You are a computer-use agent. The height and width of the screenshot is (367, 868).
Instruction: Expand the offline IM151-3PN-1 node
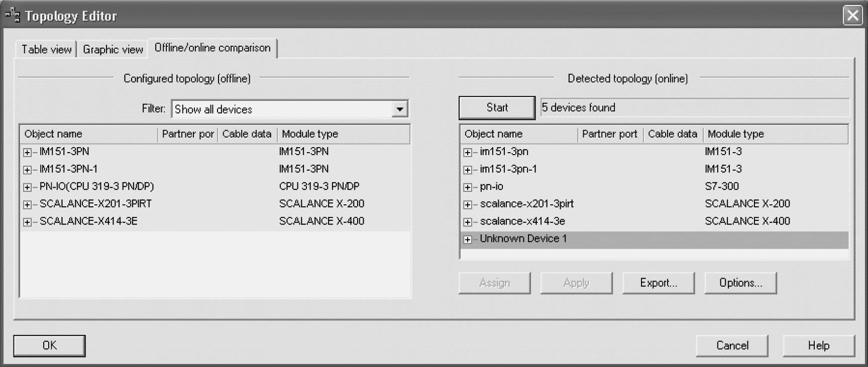tap(27, 170)
